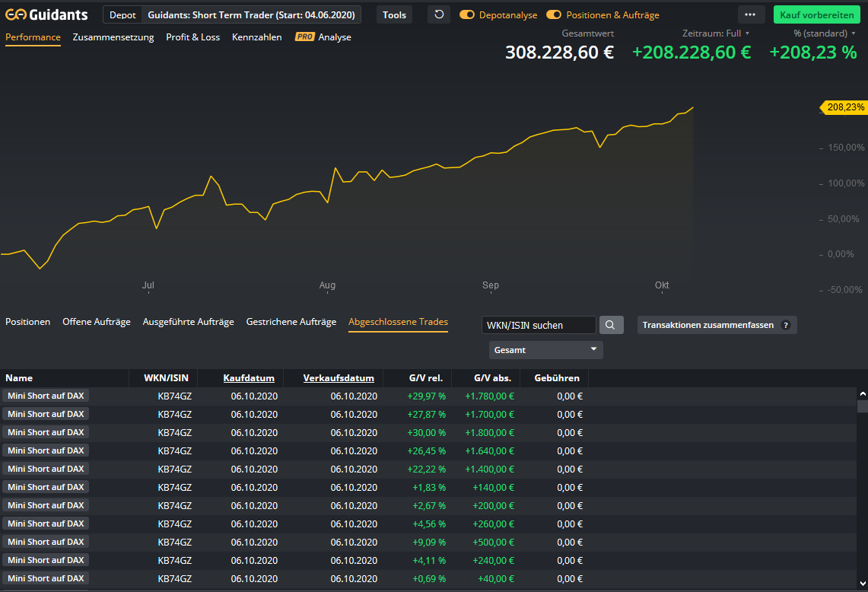Focus the WKN/ISIN suchen search field

click(539, 325)
